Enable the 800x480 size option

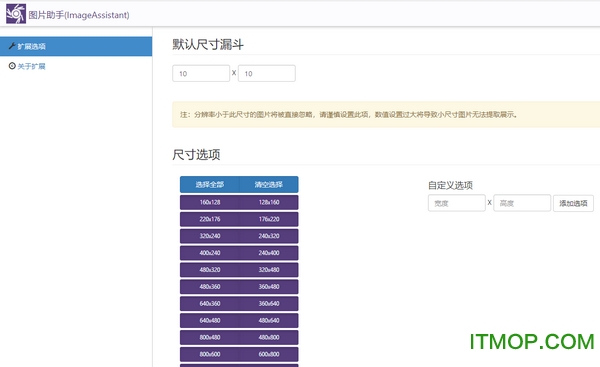(x=210, y=337)
